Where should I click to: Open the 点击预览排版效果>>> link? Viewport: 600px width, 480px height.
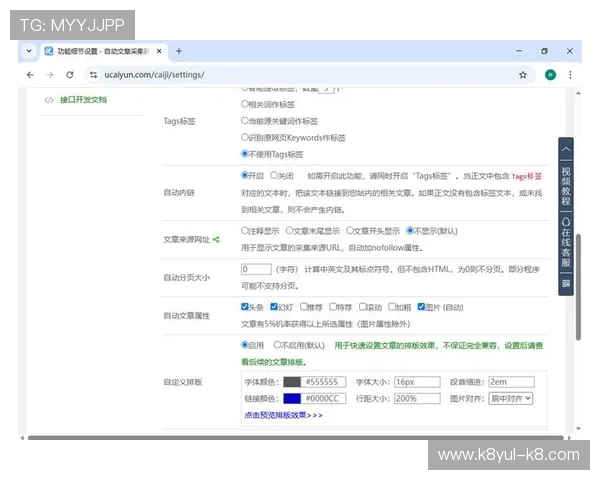[283, 415]
